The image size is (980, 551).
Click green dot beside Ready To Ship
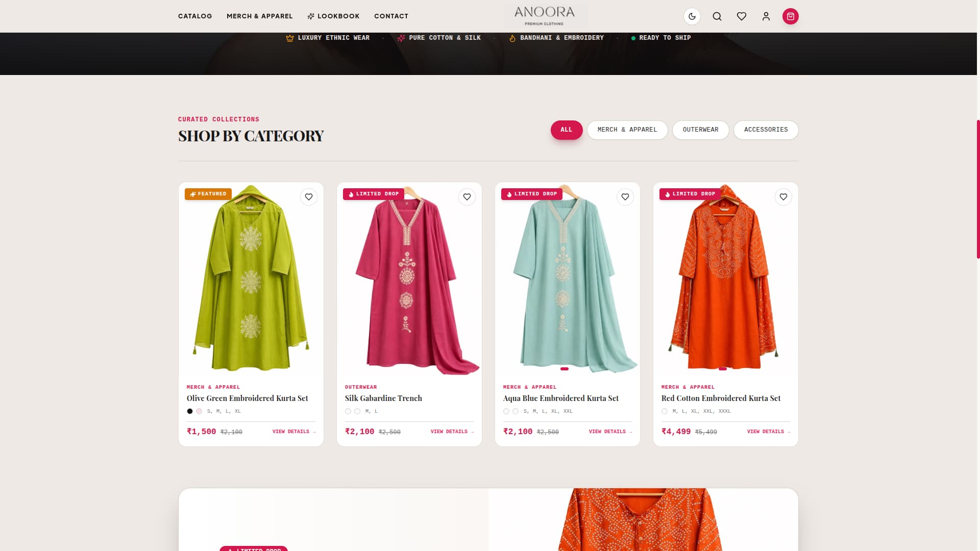point(633,38)
